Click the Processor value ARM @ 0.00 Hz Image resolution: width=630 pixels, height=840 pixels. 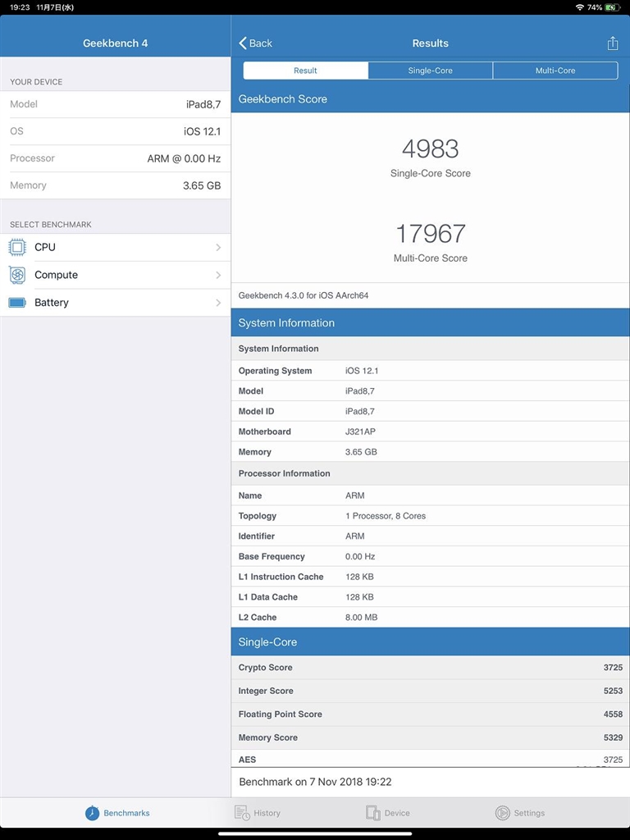pos(184,158)
